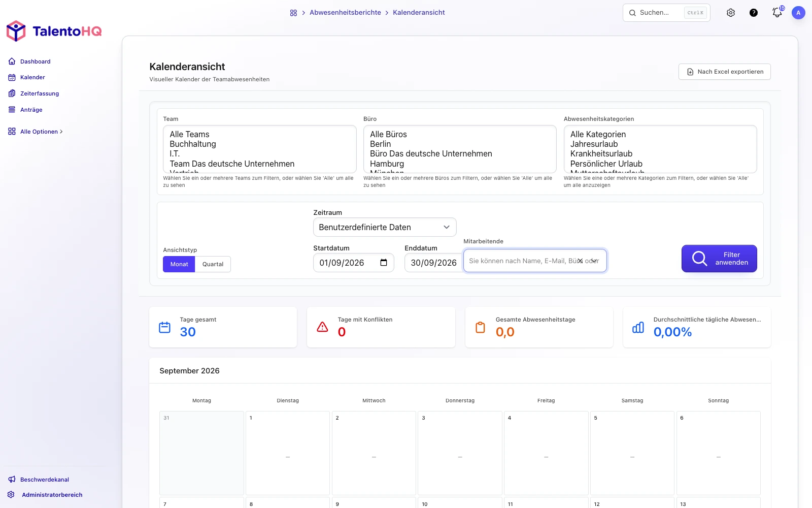
Task: Select Berlin office option
Action: click(380, 144)
